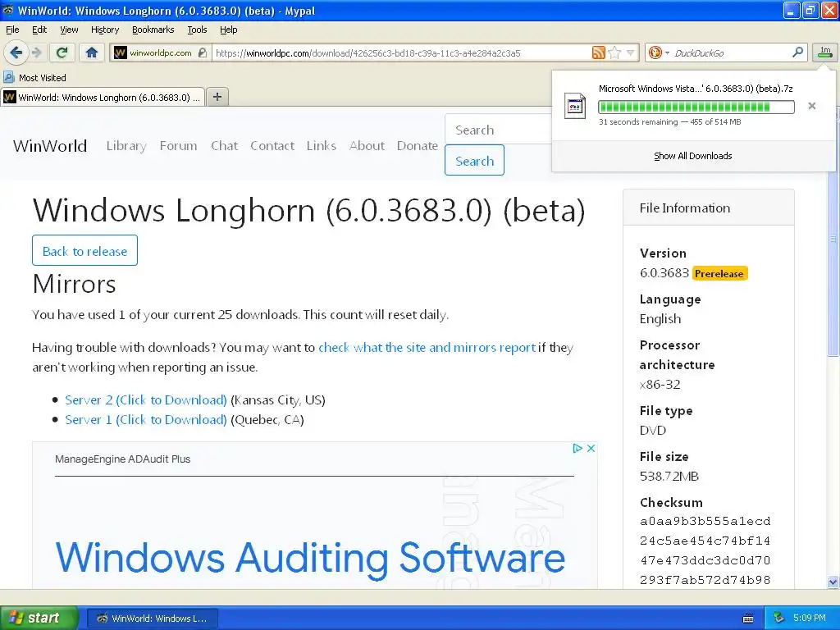
Task: Click the keyboard icon in system tray
Action: [x=748, y=619]
